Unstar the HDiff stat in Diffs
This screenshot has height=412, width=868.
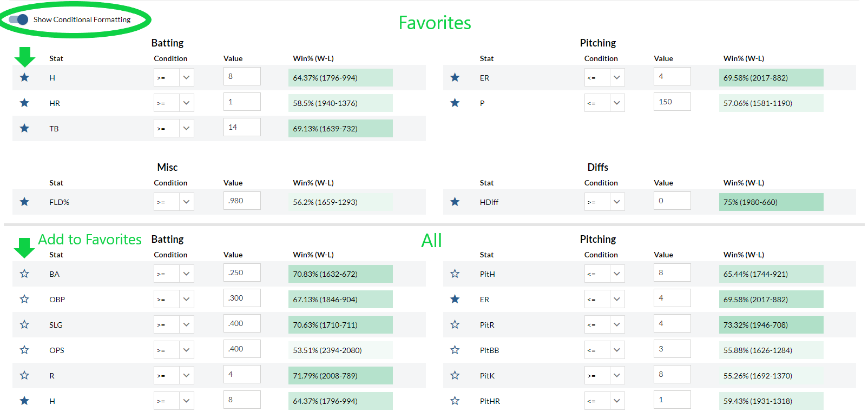point(455,202)
